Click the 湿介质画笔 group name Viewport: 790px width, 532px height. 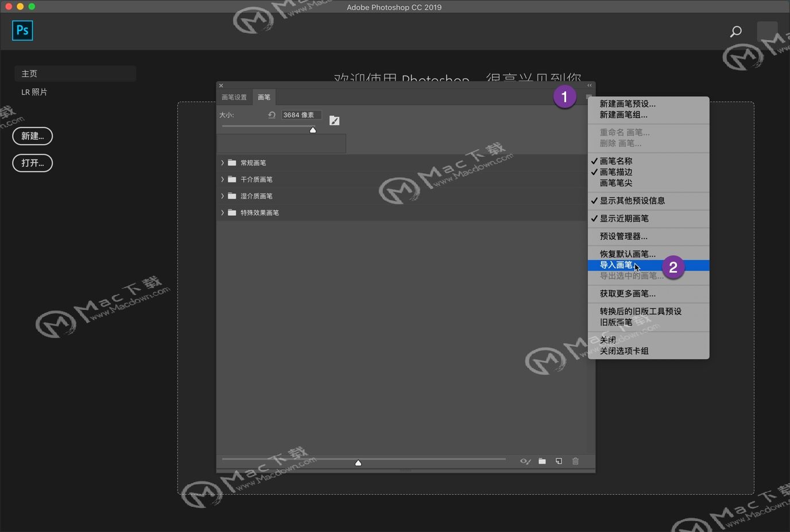pyautogui.click(x=257, y=196)
